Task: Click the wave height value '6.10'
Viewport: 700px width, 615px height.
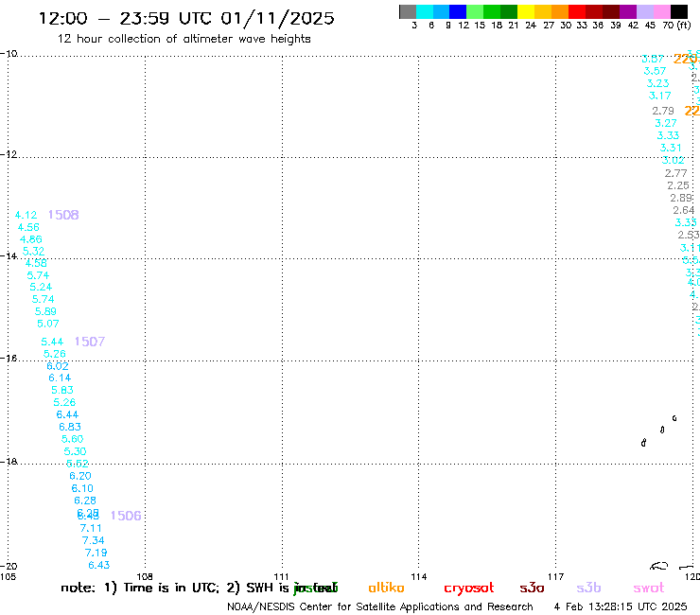Action: pos(82,488)
